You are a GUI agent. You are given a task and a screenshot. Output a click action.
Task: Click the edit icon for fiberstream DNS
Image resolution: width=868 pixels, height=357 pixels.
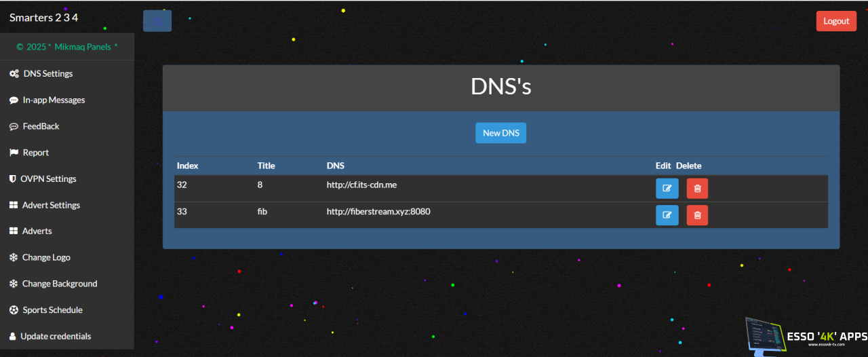tap(667, 215)
